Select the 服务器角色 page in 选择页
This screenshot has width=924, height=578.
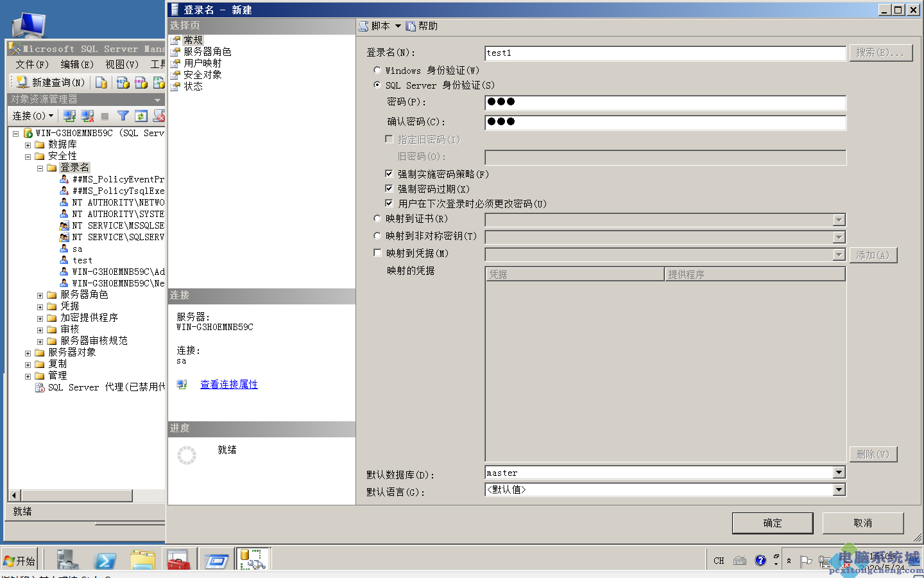[207, 51]
